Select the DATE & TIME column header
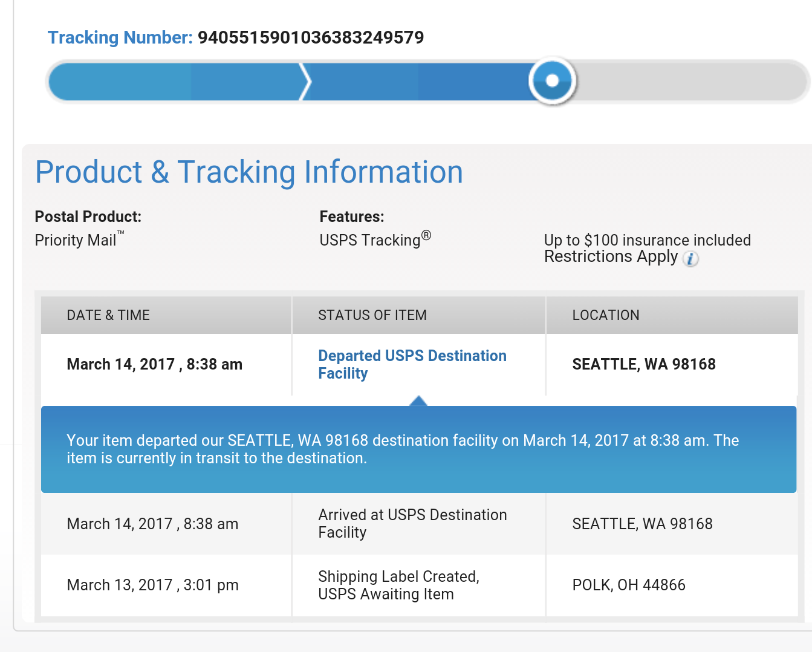This screenshot has height=652, width=812. (108, 315)
